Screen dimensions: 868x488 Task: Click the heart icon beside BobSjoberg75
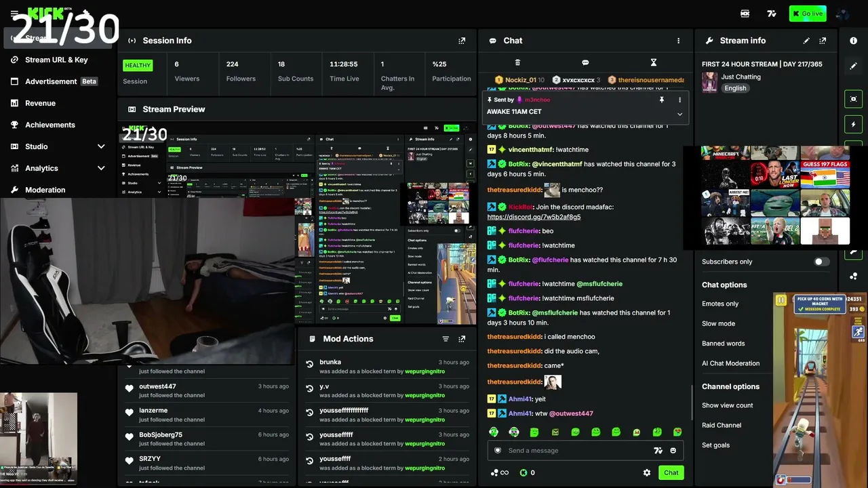tap(130, 436)
